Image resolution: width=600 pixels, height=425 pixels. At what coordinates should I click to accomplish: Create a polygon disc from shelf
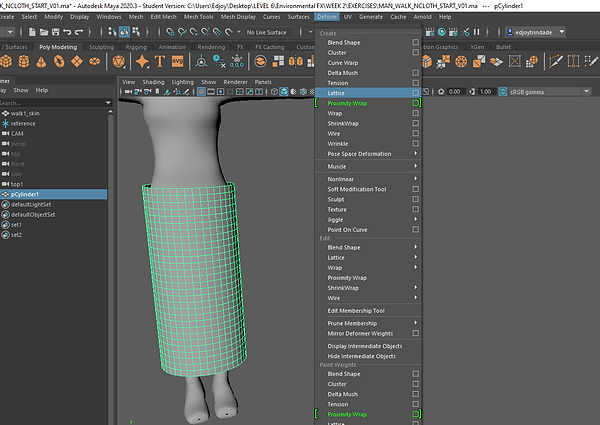(95, 61)
